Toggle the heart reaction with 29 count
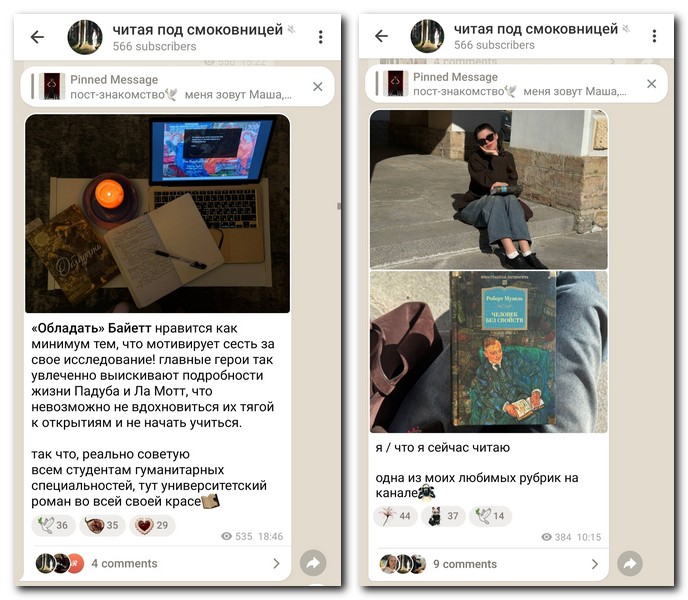 pyautogui.click(x=152, y=525)
